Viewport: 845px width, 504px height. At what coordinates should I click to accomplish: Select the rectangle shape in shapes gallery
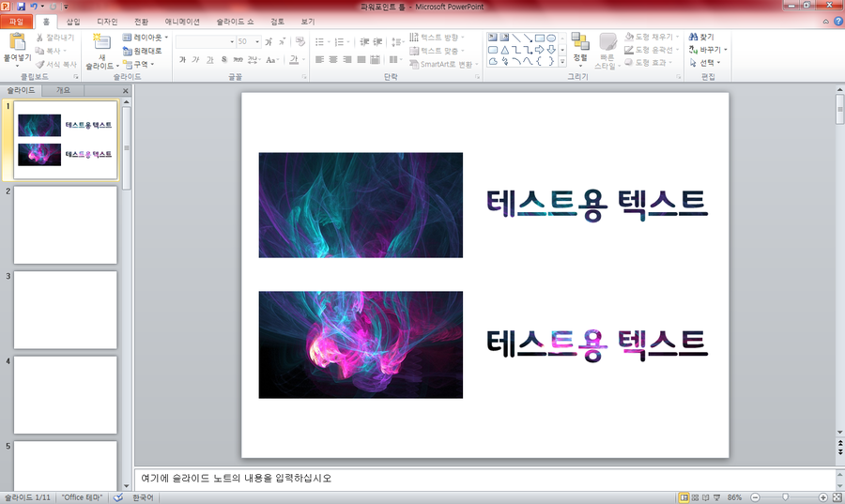pyautogui.click(x=540, y=38)
